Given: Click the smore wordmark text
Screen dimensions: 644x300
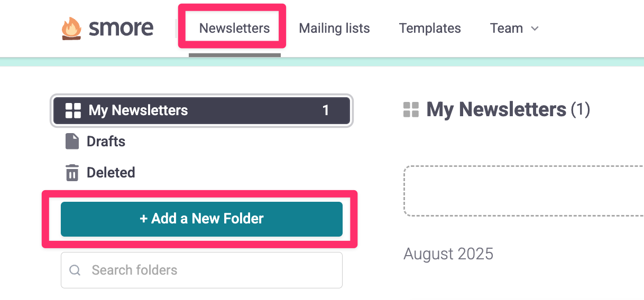Looking at the screenshot, I should point(121,28).
